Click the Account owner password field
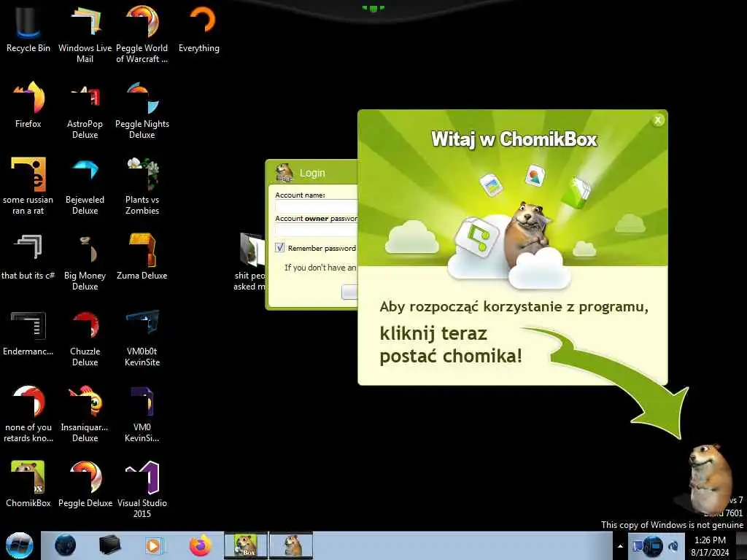The height and width of the screenshot is (560, 747). click(x=316, y=230)
